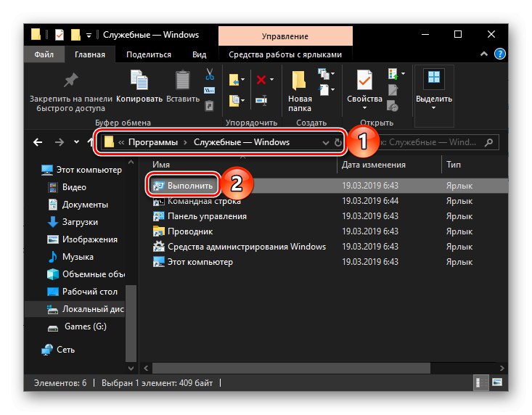Click the Управление contextual tab
This screenshot has width=532, height=415.
click(x=285, y=36)
